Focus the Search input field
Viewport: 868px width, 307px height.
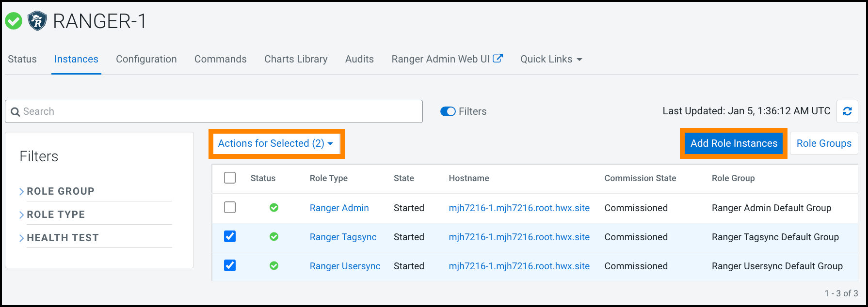pos(218,111)
